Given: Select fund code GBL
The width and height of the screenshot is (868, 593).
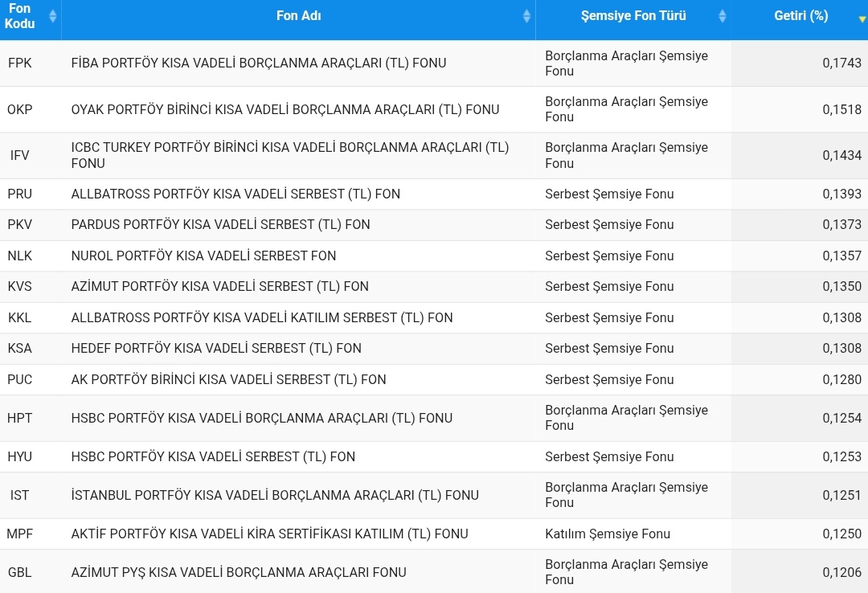Looking at the screenshot, I should 20,573.
